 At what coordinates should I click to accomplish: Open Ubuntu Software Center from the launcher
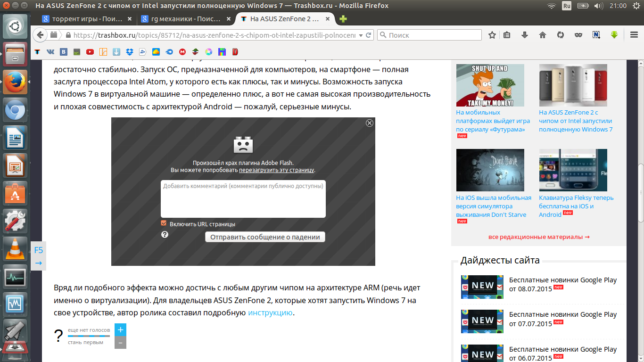[x=15, y=193]
